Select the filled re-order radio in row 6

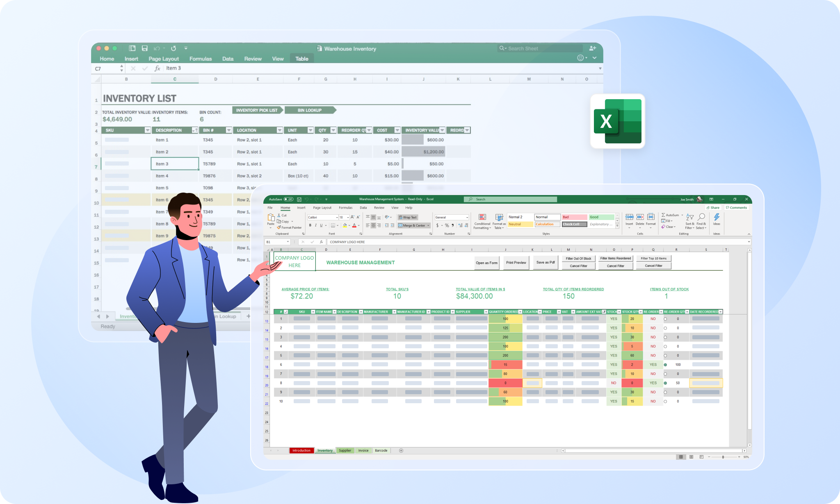pos(665,365)
